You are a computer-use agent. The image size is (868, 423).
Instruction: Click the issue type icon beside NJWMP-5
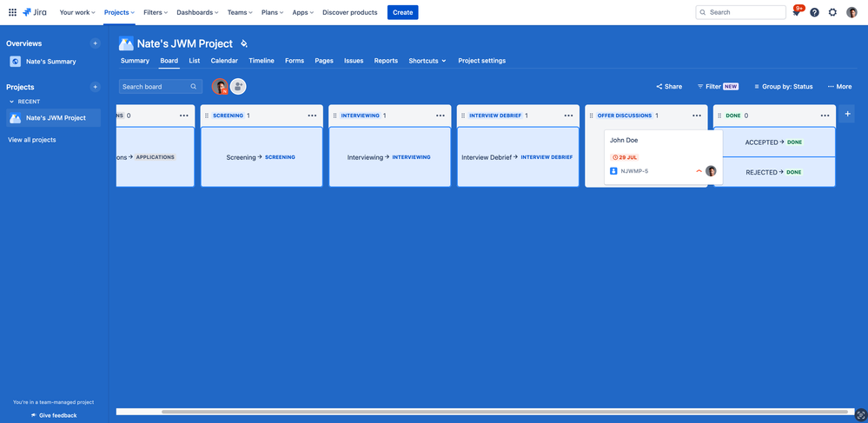point(613,171)
